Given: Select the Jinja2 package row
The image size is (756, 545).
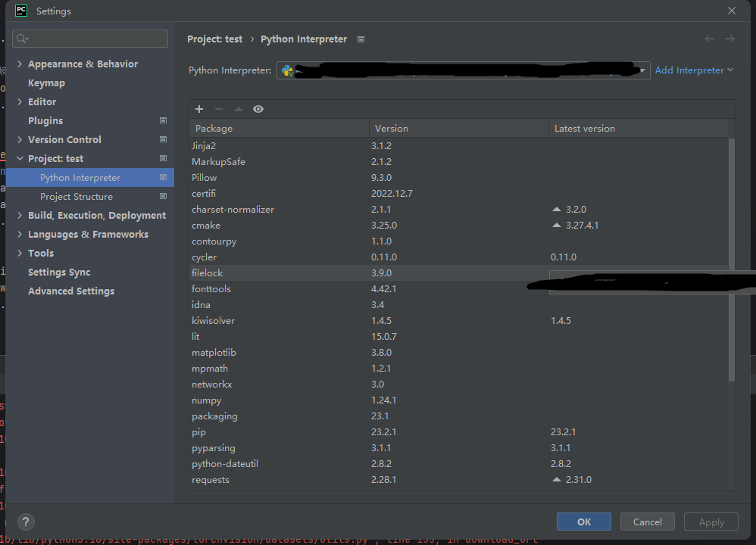Looking at the screenshot, I should click(458, 145).
